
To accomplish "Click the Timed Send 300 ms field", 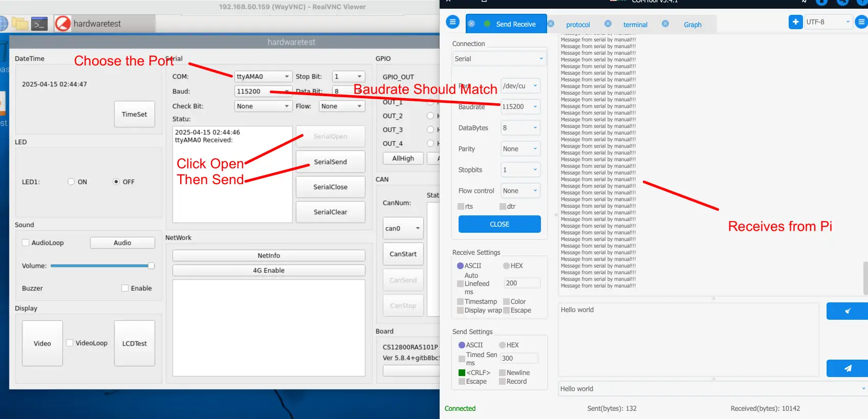I will coord(519,358).
